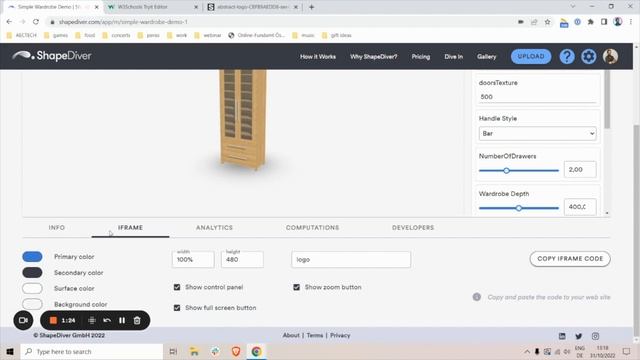Switch to the INFO tab
Image resolution: width=640 pixels, height=360 pixels.
(x=57, y=227)
